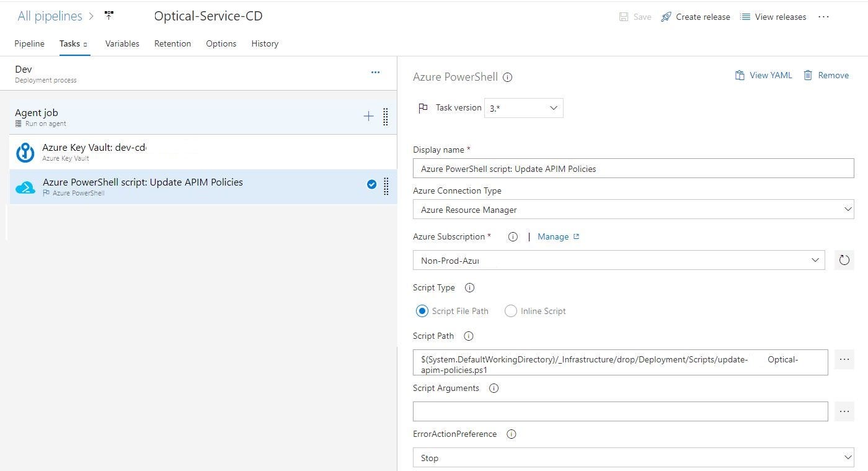Select the Inline Script option
This screenshot has width=868, height=471.
(x=510, y=311)
